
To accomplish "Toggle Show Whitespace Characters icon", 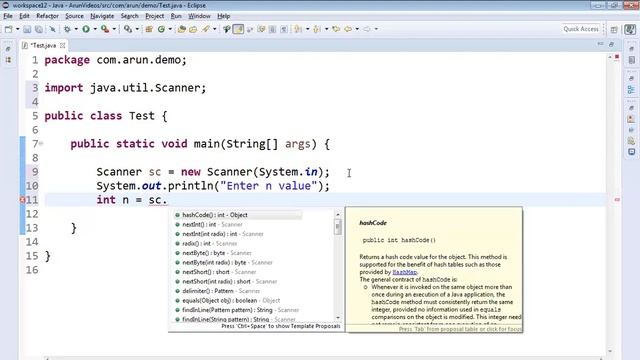I will point(284,29).
